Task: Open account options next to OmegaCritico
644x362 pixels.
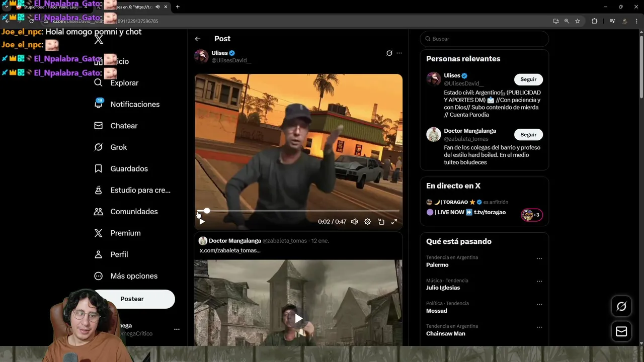Action: click(177, 329)
